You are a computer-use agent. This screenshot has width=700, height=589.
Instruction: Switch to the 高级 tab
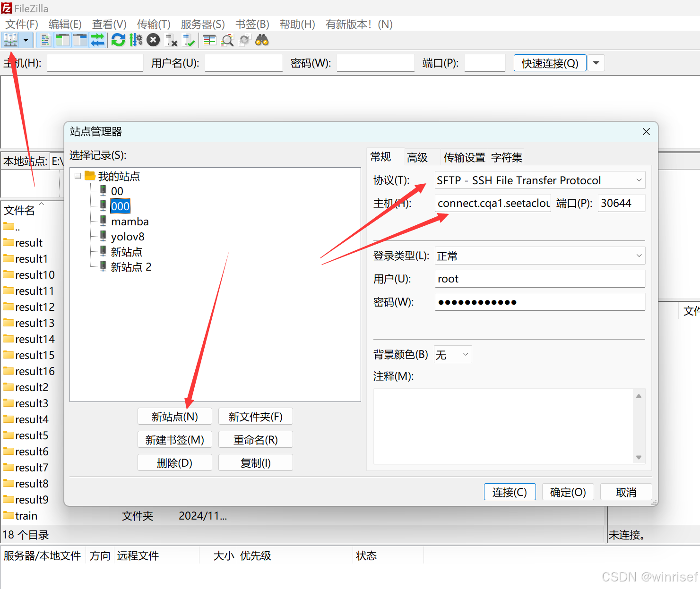417,157
